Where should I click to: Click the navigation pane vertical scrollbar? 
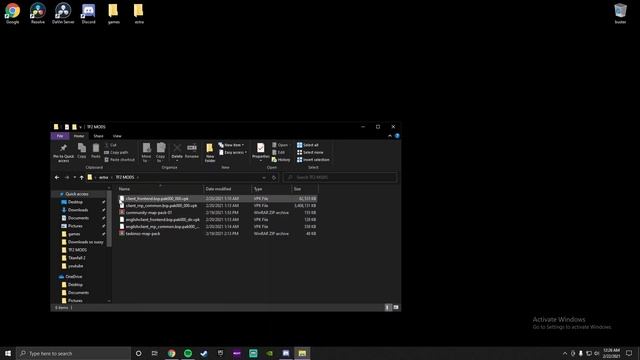[x=109, y=218]
